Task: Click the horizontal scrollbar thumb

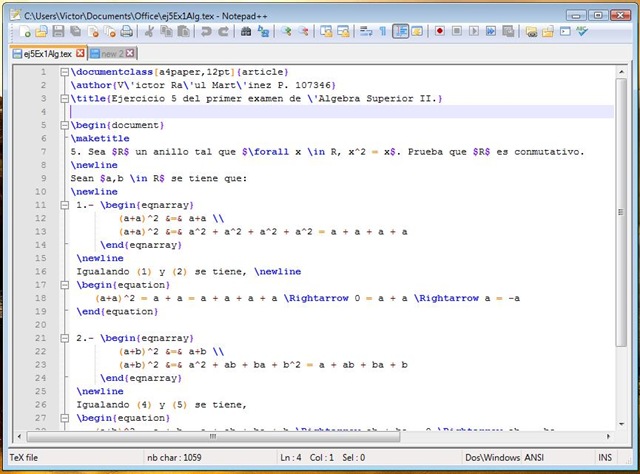Action: click(x=213, y=436)
